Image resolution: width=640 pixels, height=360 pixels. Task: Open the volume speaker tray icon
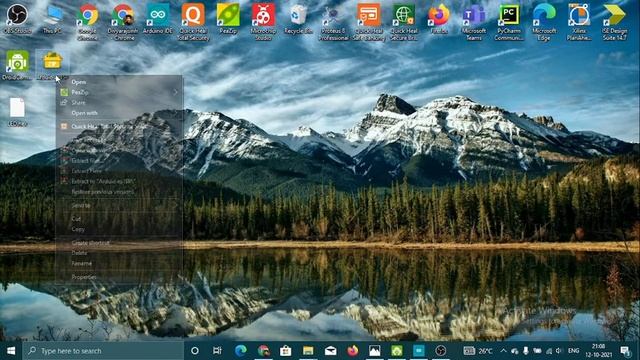coord(559,351)
